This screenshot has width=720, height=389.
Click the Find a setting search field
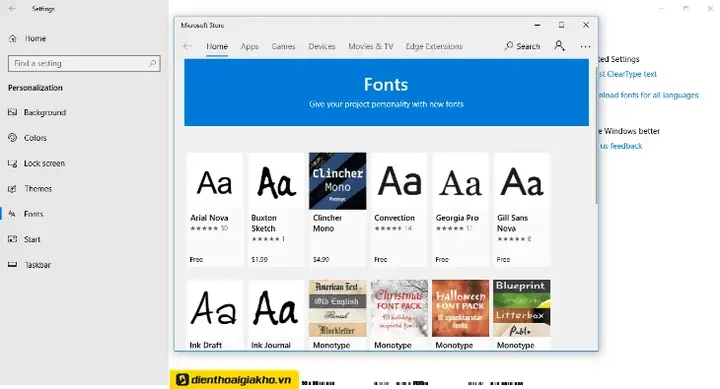(84, 63)
